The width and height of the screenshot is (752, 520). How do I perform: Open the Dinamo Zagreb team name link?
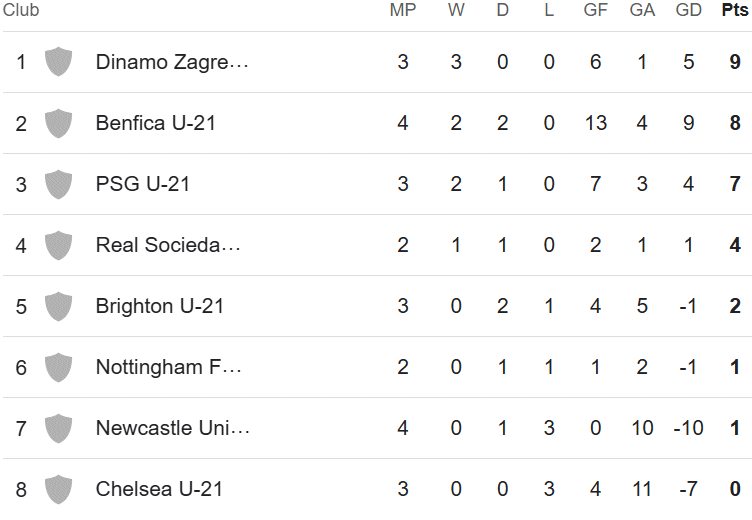[172, 62]
